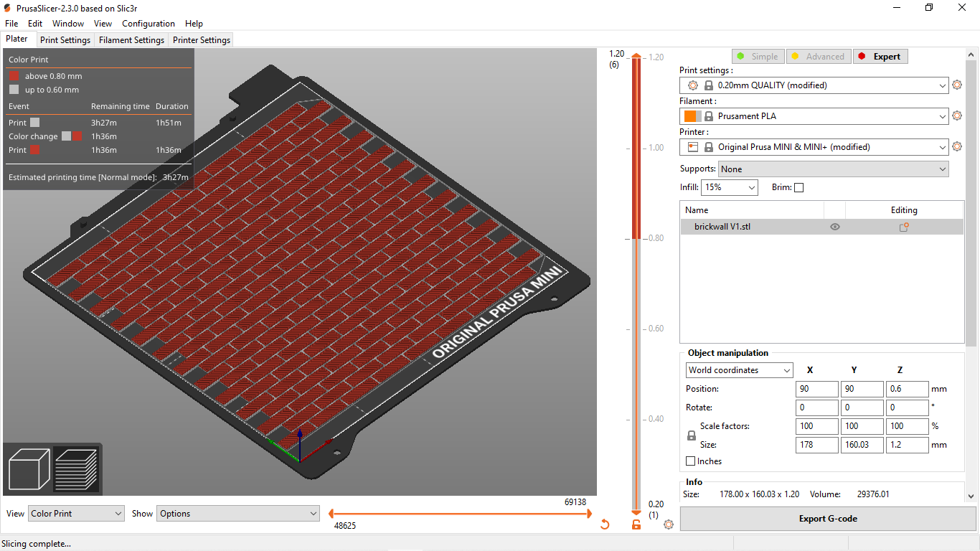Open the Window menu
The image size is (980, 551).
tap(68, 24)
